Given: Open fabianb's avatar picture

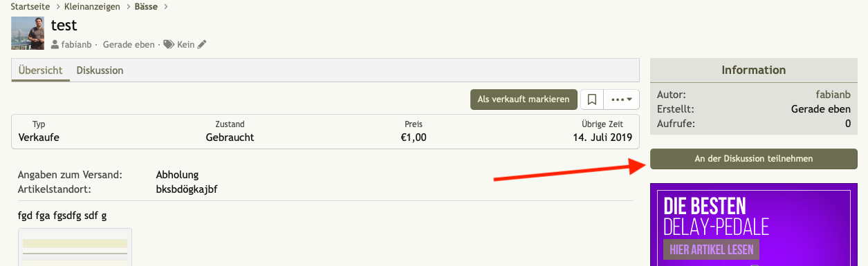Looking at the screenshot, I should pos(28,32).
